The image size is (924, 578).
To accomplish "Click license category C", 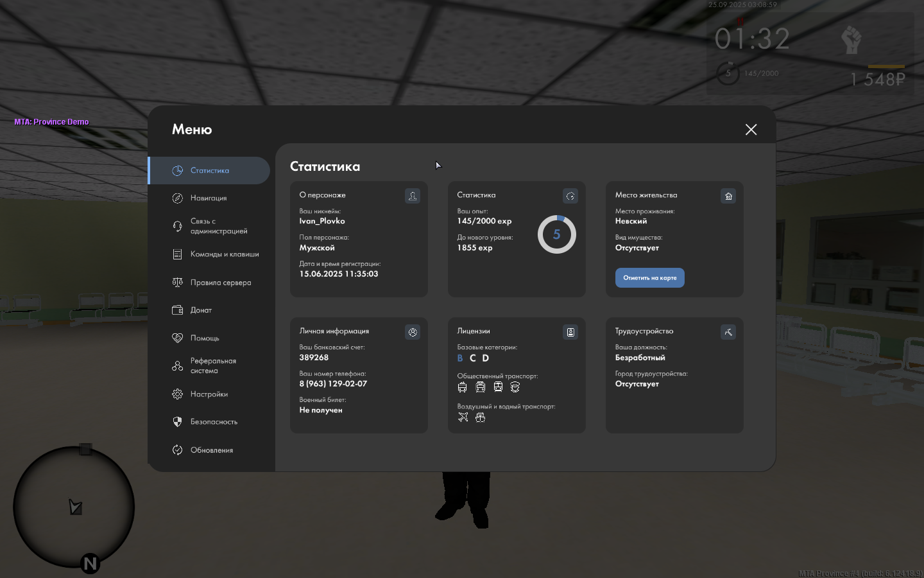I will (x=473, y=358).
